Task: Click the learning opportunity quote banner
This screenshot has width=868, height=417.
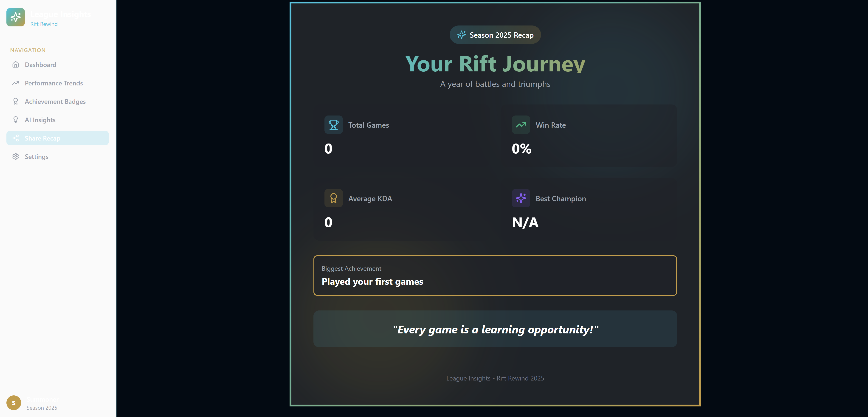Action: 495,329
